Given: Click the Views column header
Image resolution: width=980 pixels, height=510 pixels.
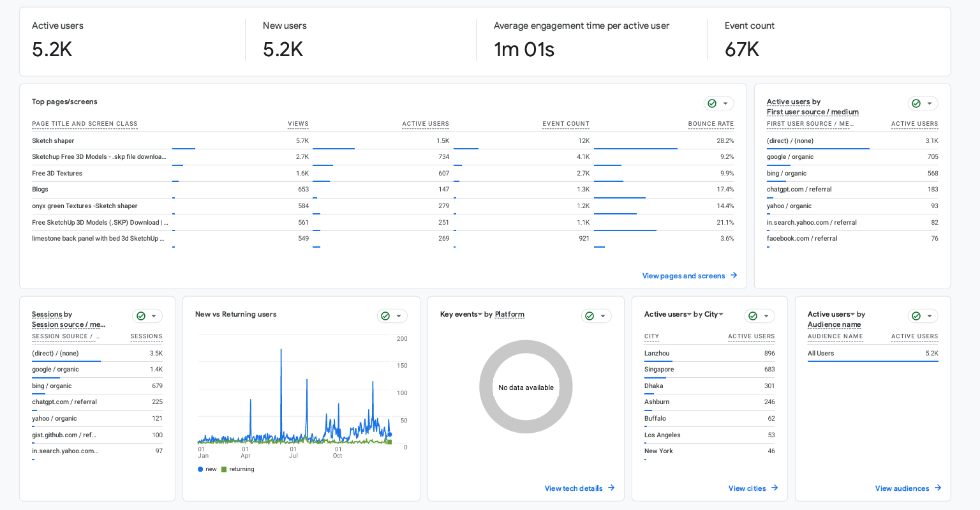Looking at the screenshot, I should pos(298,124).
